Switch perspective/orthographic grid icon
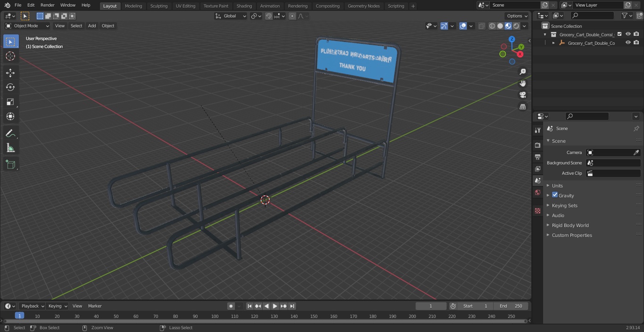This screenshot has width=644, height=332. click(522, 106)
